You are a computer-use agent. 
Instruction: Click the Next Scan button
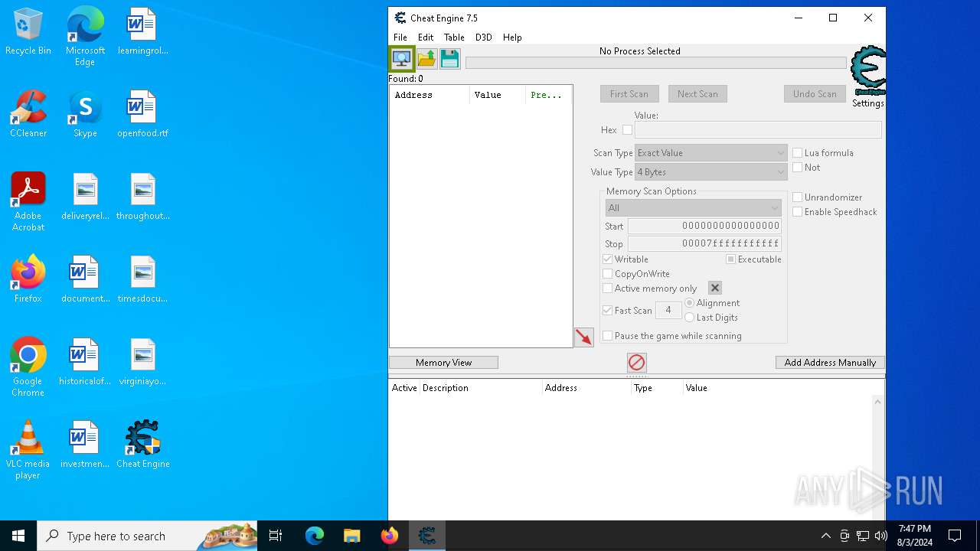(697, 94)
